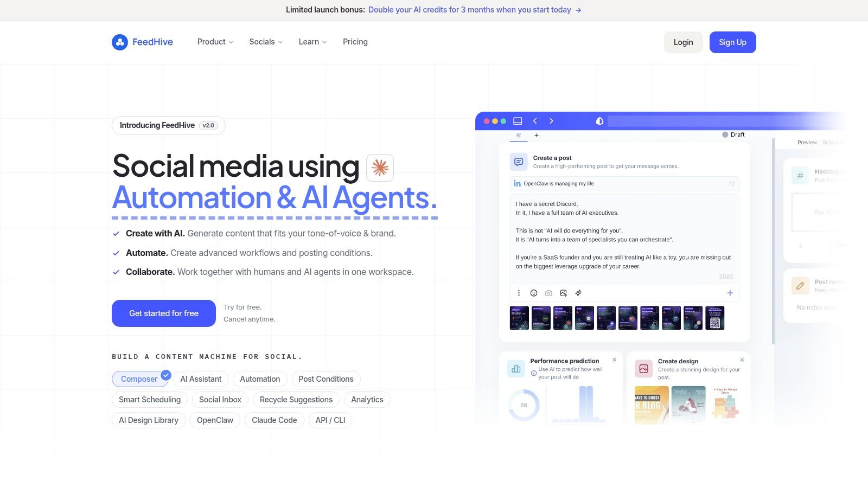The image size is (868, 488).
Task: Open the emoji picker in the composer
Action: click(534, 293)
